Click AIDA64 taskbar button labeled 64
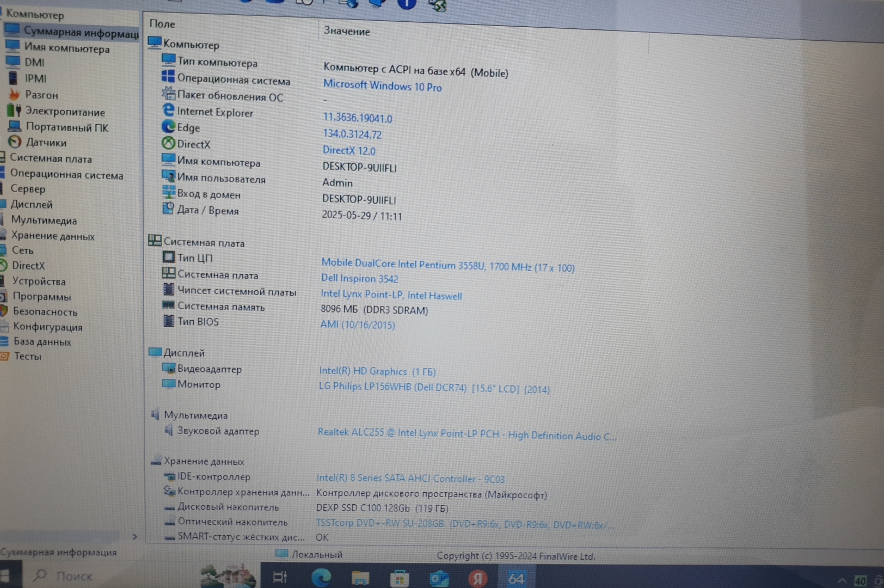Viewport: 884px width, 588px height. point(516,578)
